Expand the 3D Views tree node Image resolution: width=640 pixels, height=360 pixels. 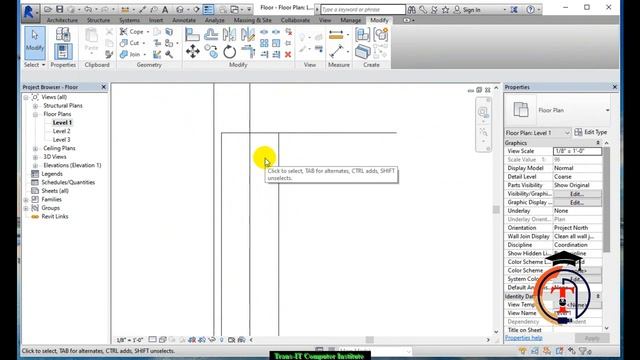coord(36,157)
